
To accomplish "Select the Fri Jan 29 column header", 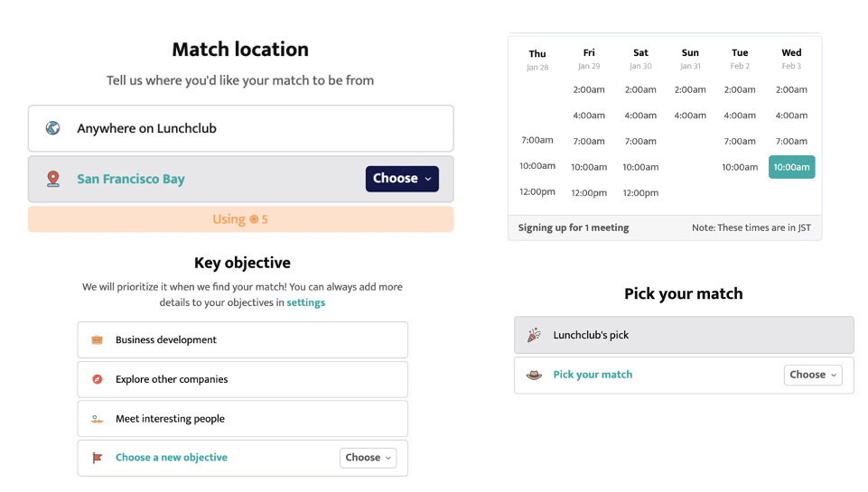I will pyautogui.click(x=588, y=59).
